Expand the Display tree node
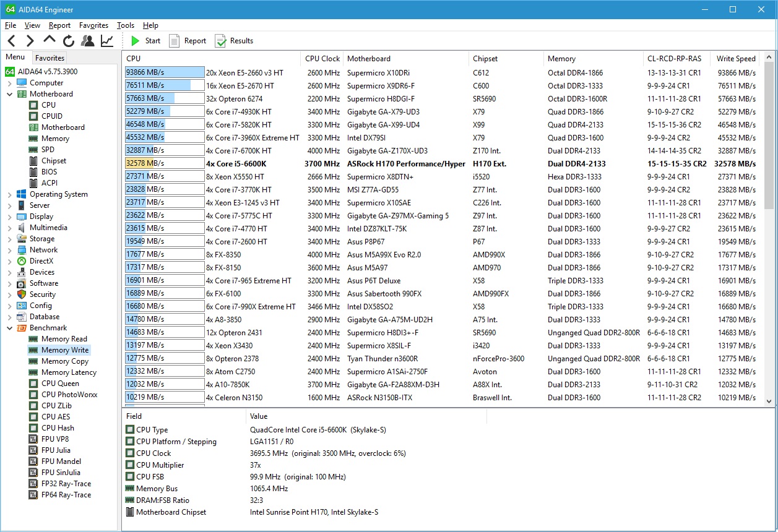 (9, 217)
